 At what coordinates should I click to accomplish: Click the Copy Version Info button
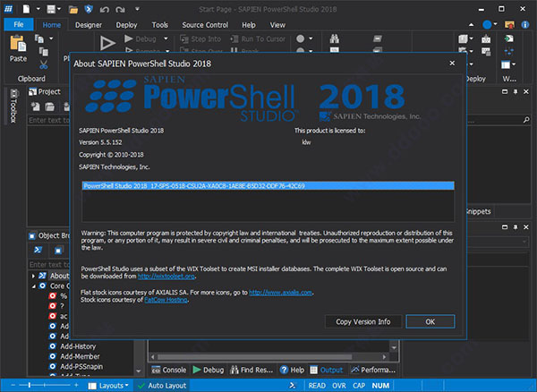click(x=363, y=322)
